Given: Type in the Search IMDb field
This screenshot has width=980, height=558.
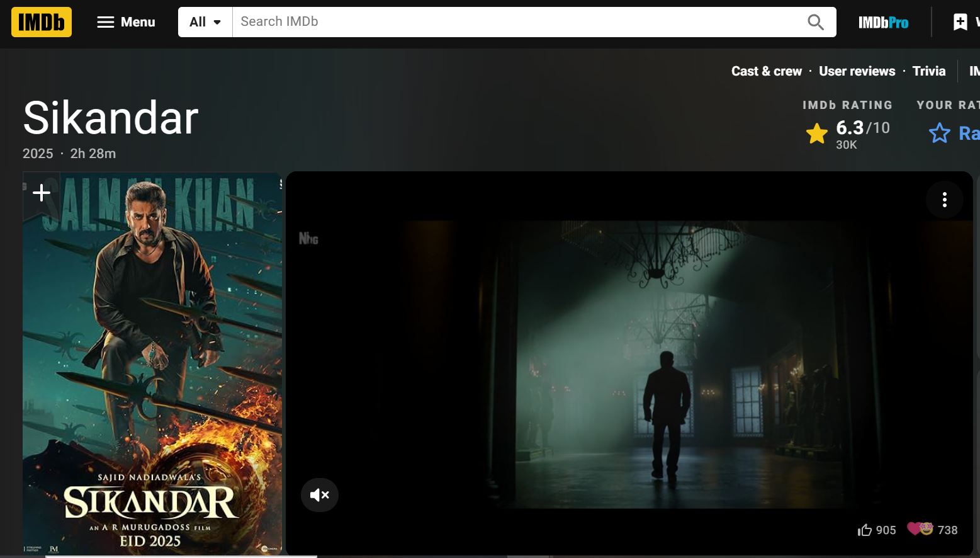Looking at the screenshot, I should pos(516,22).
